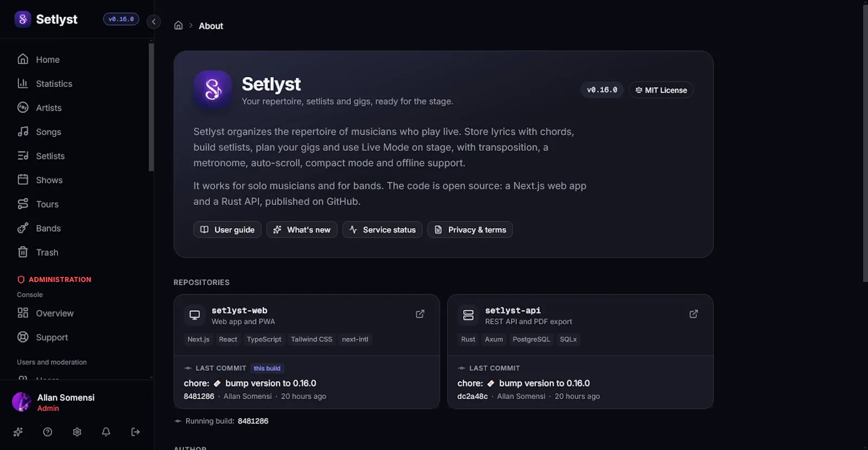Screen dimensions: 868x450
Task: Click the Setlyst logo in the sidebar header
Action: pos(23,20)
